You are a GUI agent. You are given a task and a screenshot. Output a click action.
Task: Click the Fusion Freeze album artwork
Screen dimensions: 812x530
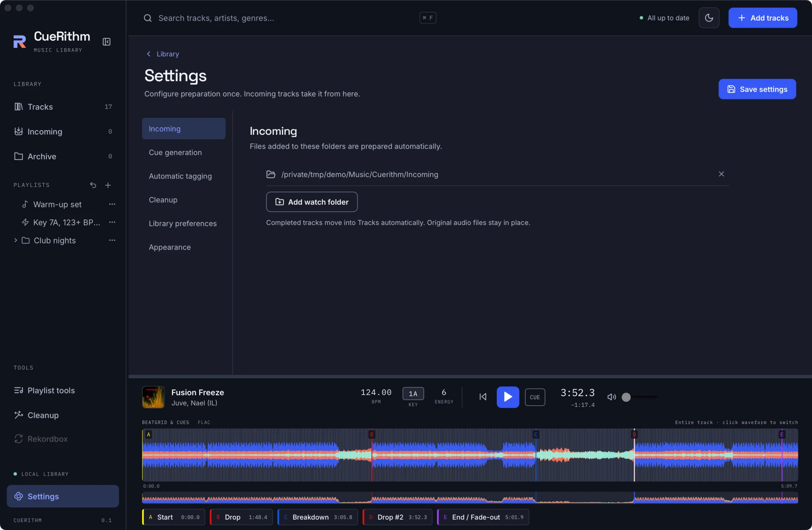pyautogui.click(x=153, y=397)
